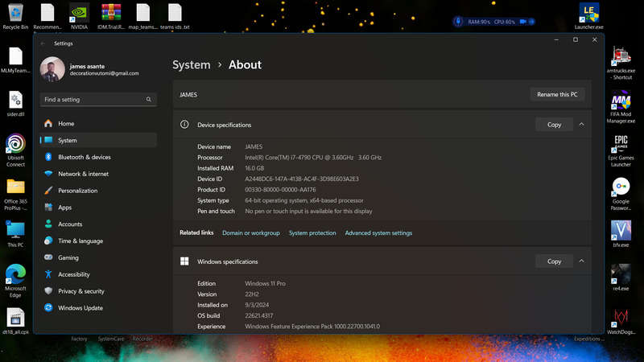Click the microphone icon in overlay bar
This screenshot has height=362, width=644.
(x=458, y=22)
